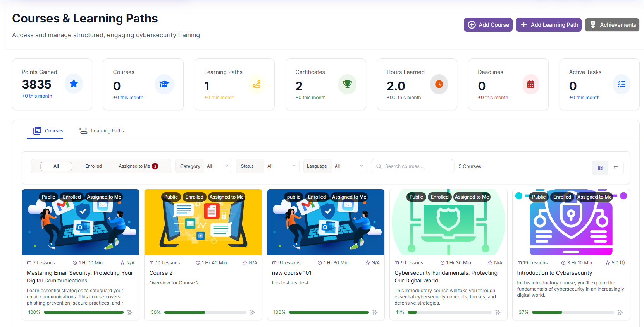Open Course 2 title link
Image resolution: width=644 pixels, height=327 pixels.
point(161,273)
